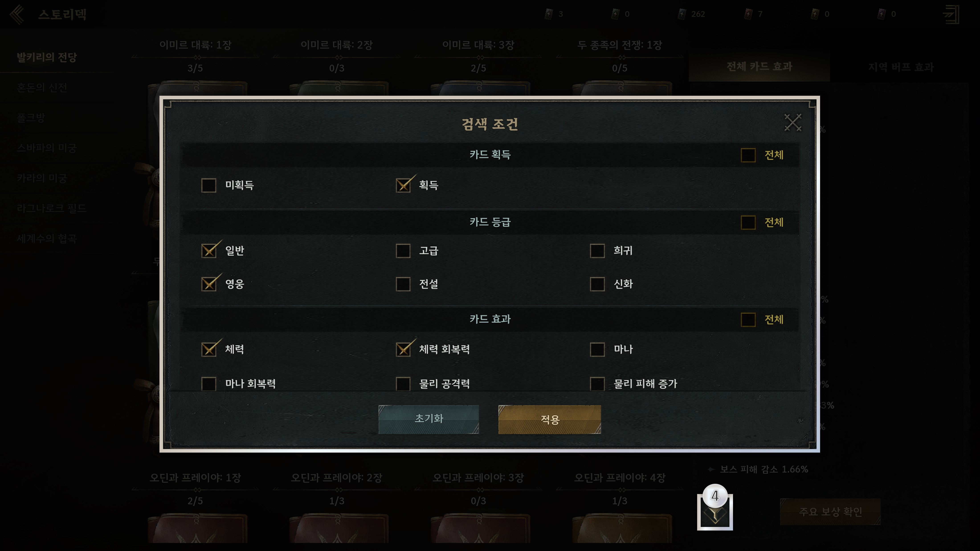This screenshot has width=980, height=551.
Task: Check the 물리 피해 증가 checkbox
Action: 597,384
